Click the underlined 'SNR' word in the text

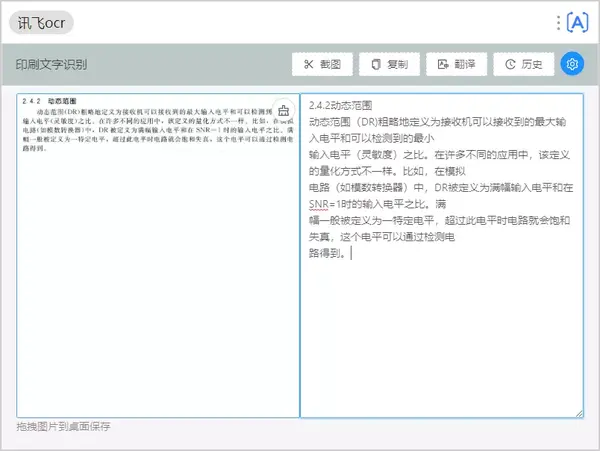point(319,204)
